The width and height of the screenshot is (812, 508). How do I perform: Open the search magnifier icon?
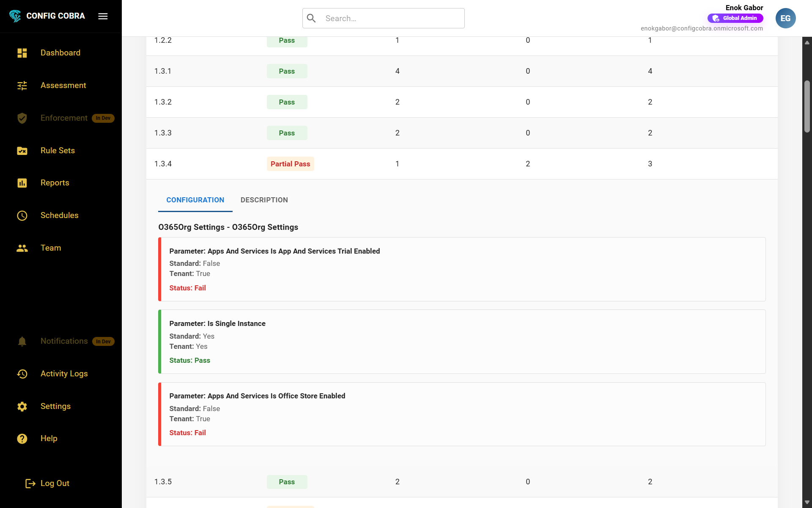(x=311, y=18)
